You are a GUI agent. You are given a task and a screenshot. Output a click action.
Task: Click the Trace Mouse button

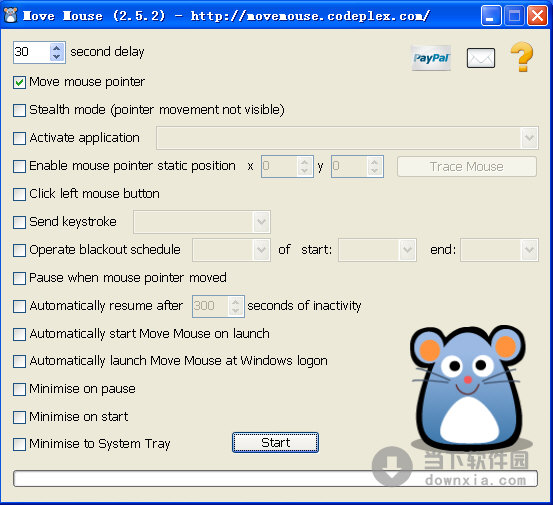(467, 166)
